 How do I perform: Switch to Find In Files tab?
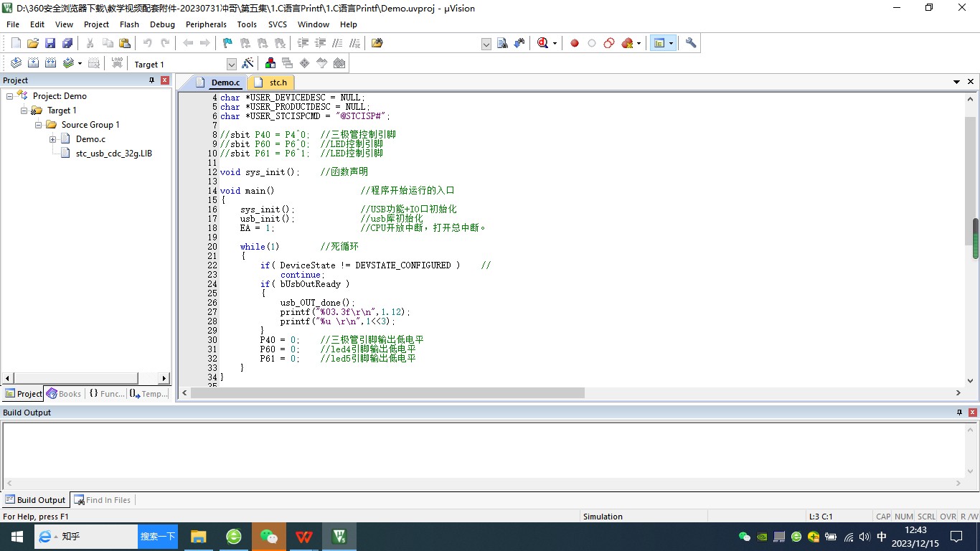[102, 500]
